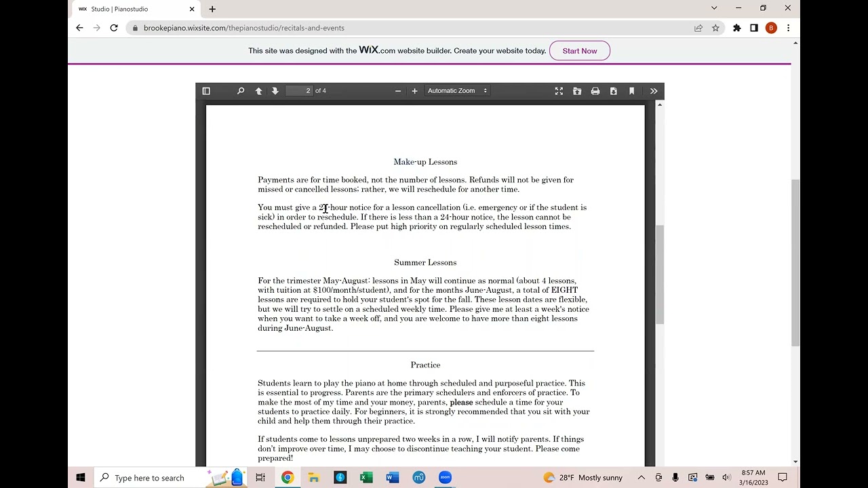Print the PDF document
Image resolution: width=868 pixels, height=488 pixels.
coord(595,91)
